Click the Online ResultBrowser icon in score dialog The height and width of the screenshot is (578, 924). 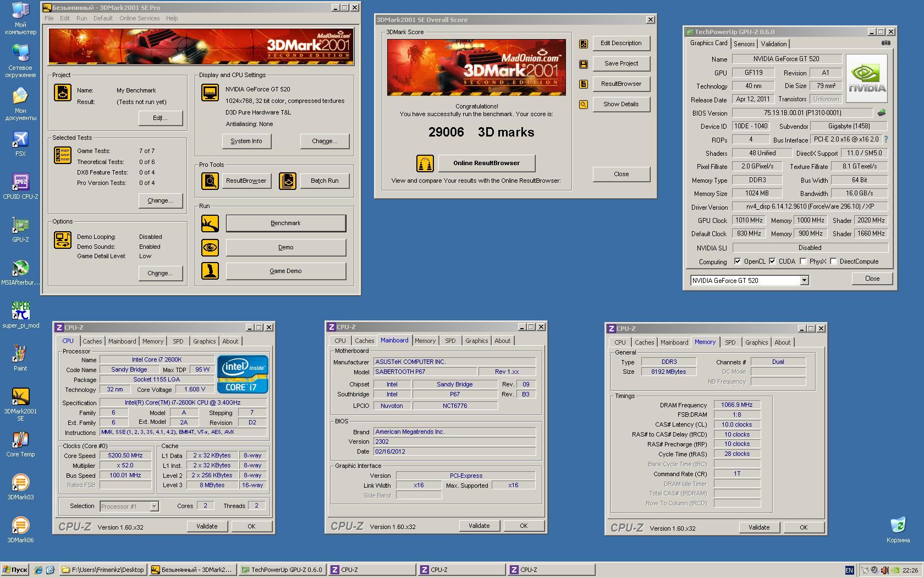tap(425, 163)
